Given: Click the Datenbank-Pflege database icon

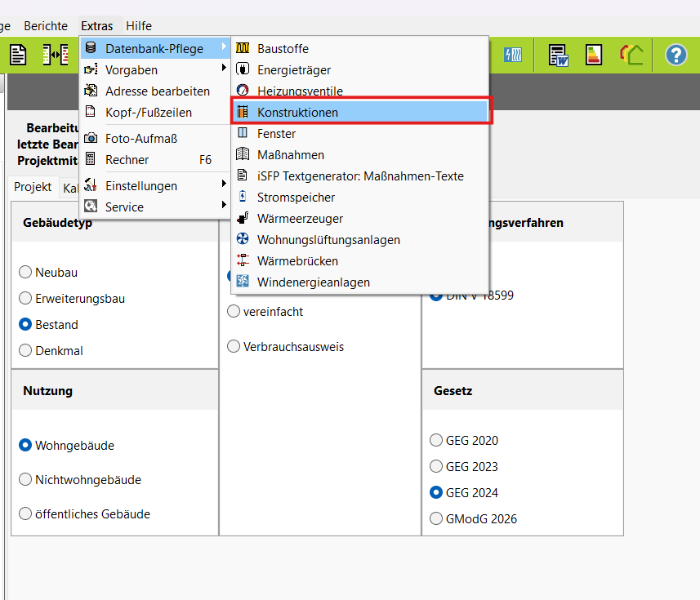Looking at the screenshot, I should tap(91, 47).
